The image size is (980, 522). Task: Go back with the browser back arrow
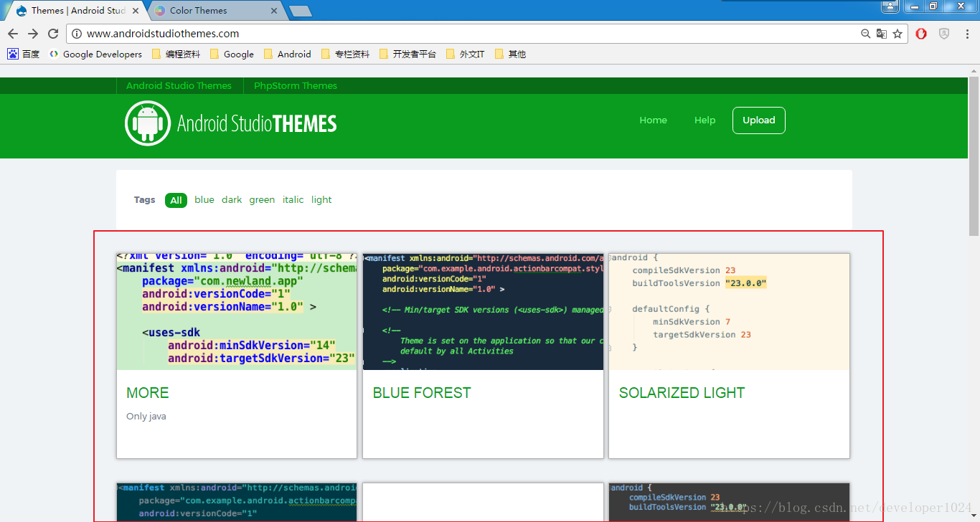click(13, 34)
